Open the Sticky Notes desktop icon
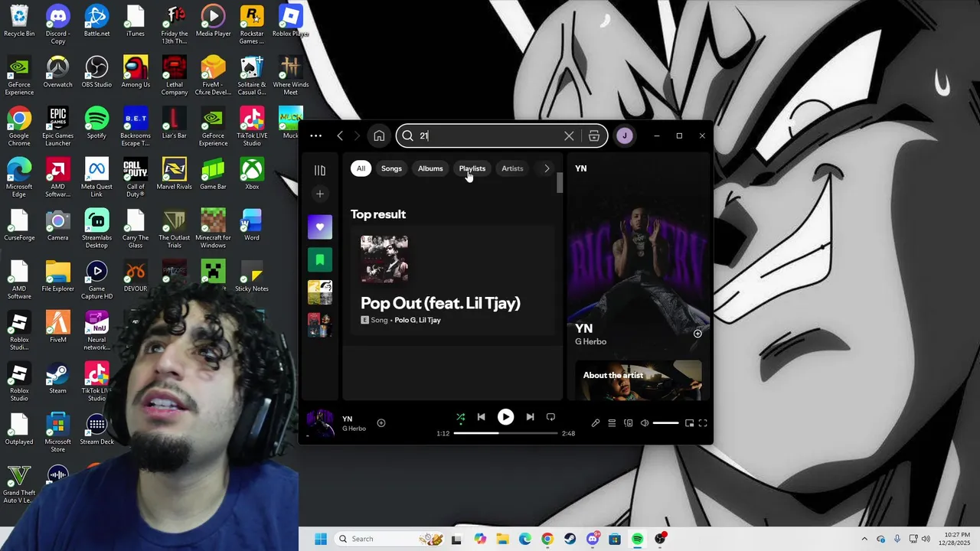Viewport: 980px width, 551px height. tap(252, 276)
